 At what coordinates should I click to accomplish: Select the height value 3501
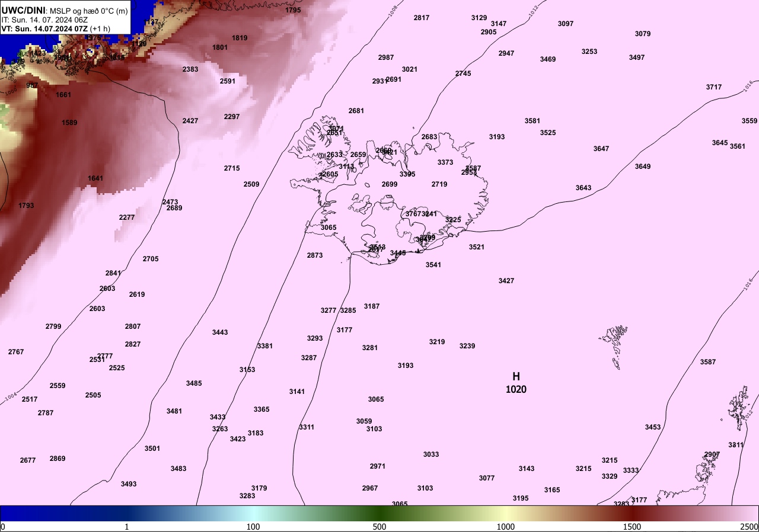tap(152, 448)
